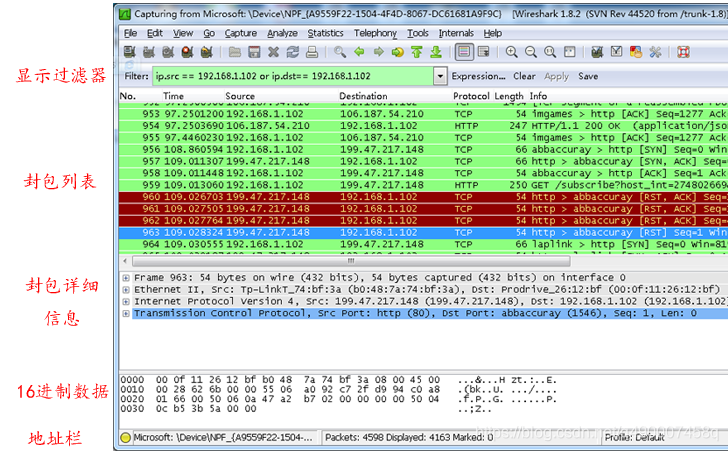This screenshot has height=451, width=728.
Task: Zoom in toolbar magnifier plus
Action: tap(512, 52)
